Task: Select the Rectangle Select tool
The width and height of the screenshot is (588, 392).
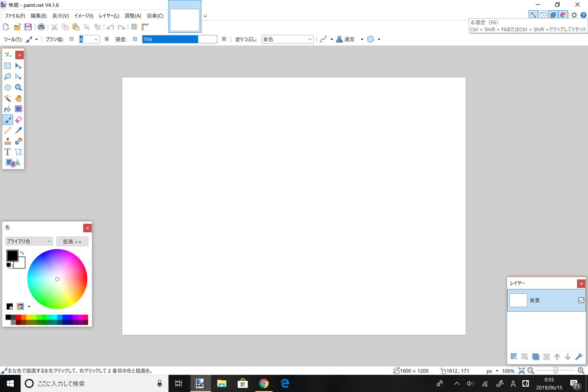Action: [x=8, y=66]
